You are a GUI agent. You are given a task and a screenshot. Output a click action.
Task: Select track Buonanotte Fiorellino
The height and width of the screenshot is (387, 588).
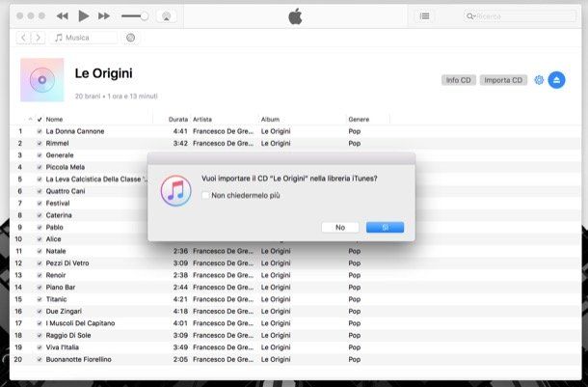pyautogui.click(x=78, y=359)
